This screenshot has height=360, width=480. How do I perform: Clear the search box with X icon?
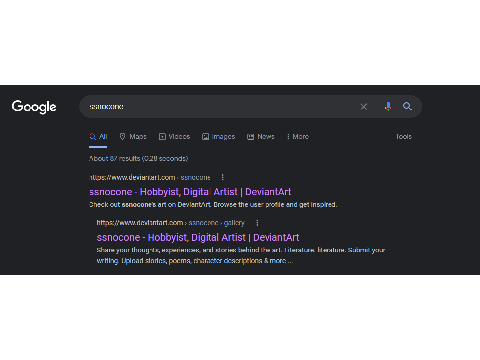364,107
